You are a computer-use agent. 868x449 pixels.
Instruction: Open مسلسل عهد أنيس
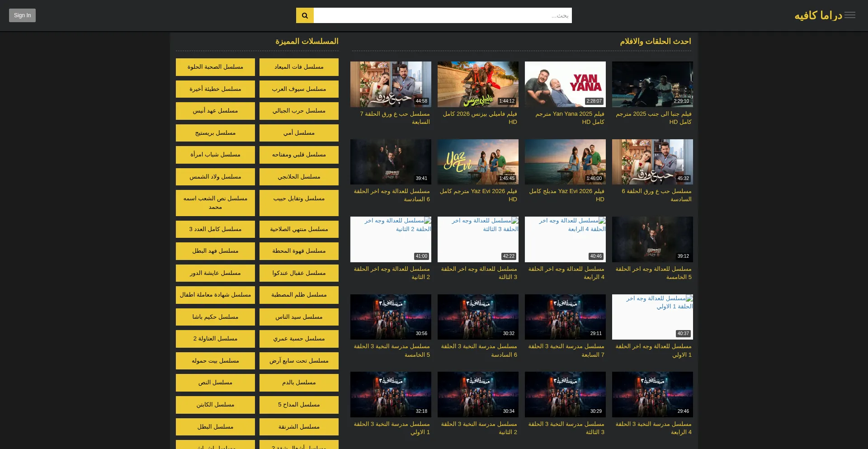(x=215, y=111)
